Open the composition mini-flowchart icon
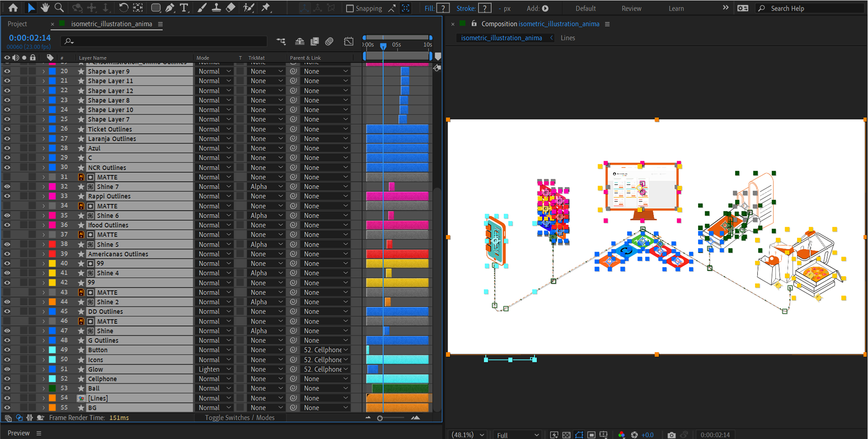The image size is (868, 439). [x=281, y=41]
